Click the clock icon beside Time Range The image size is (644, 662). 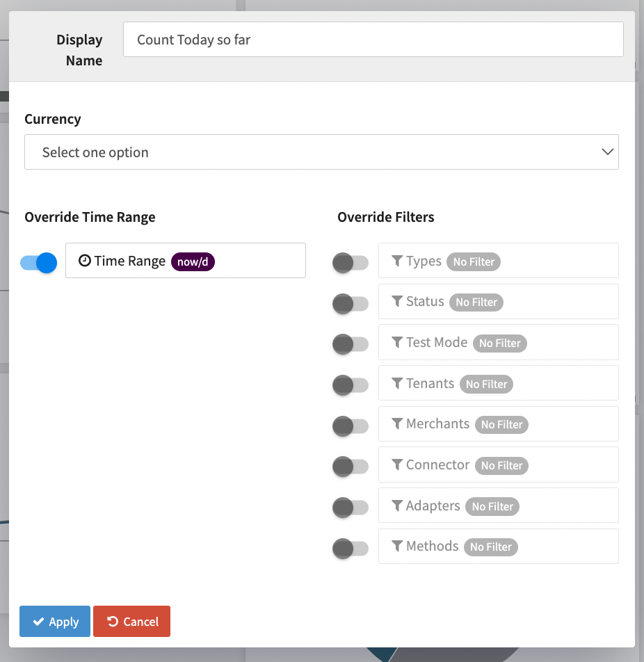point(85,261)
